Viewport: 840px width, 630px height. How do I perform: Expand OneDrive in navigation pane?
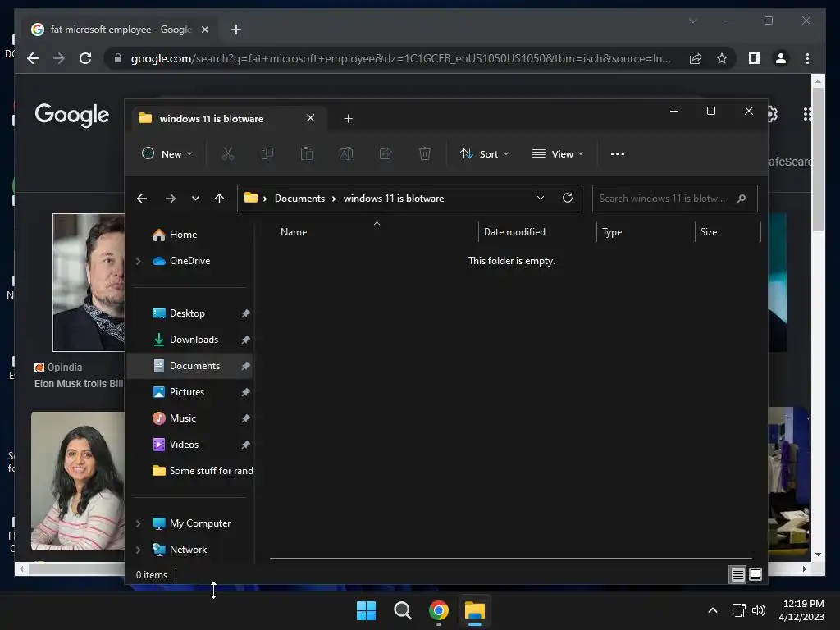pyautogui.click(x=138, y=261)
